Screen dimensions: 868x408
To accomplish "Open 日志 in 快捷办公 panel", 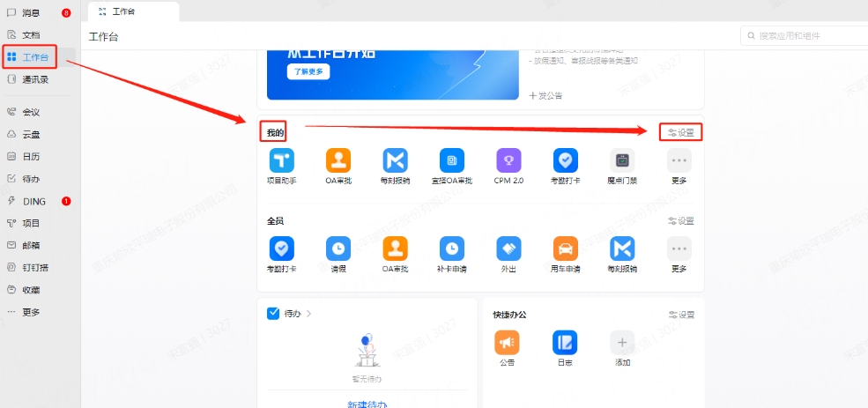I will (564, 342).
